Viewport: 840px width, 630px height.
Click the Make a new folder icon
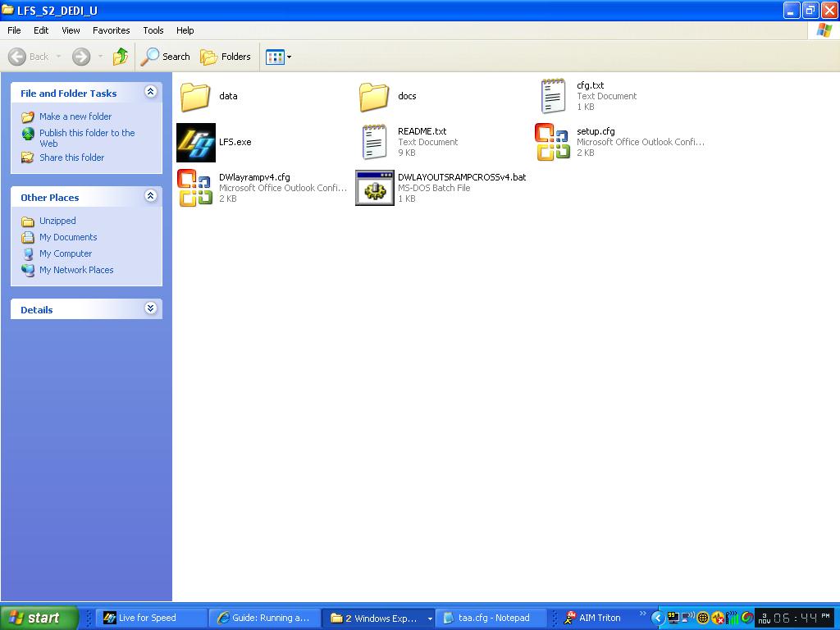[28, 116]
